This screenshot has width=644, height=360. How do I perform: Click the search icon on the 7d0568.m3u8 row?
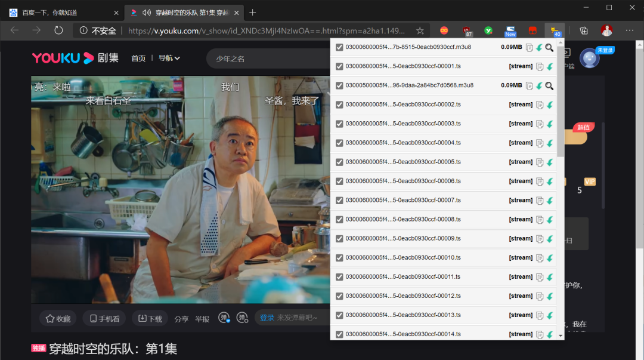click(x=549, y=86)
